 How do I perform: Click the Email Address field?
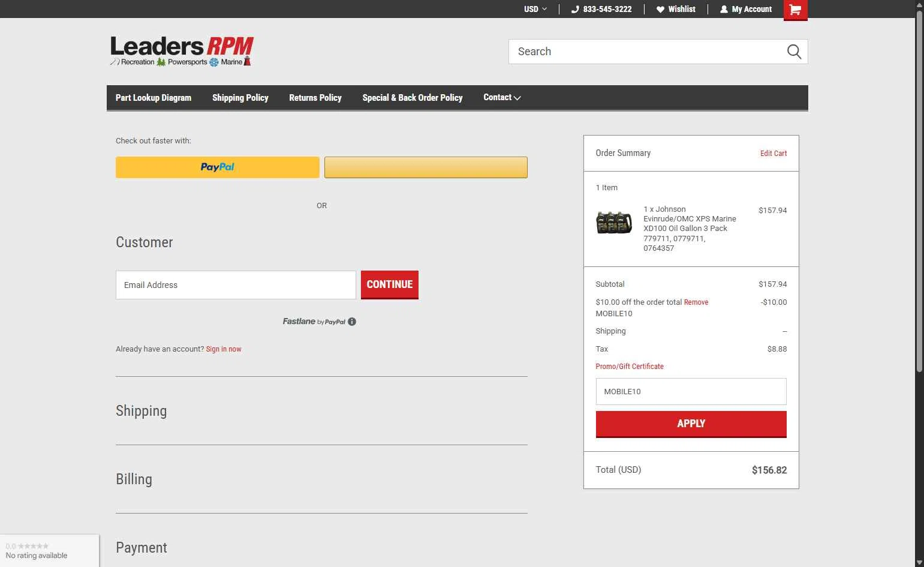pos(236,285)
